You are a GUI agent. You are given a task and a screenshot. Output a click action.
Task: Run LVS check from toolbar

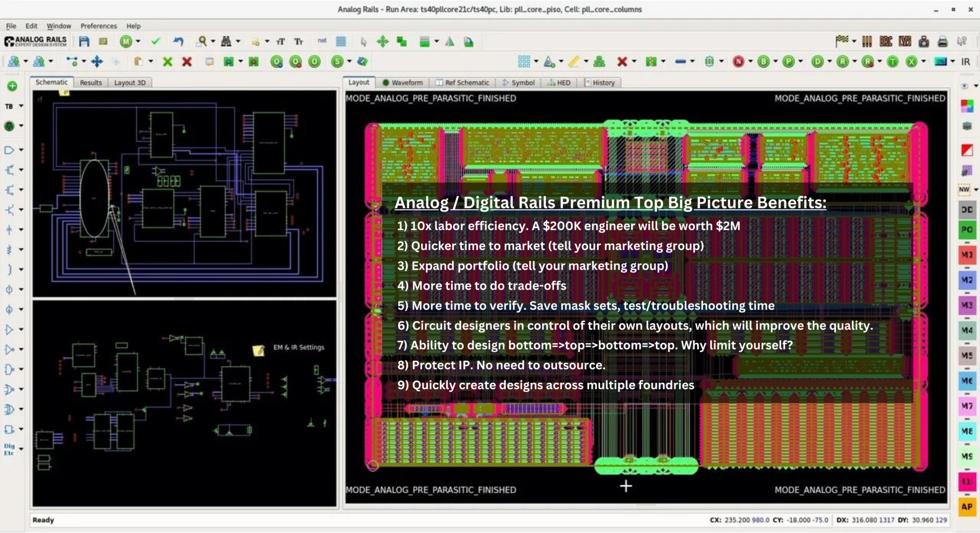click(904, 42)
